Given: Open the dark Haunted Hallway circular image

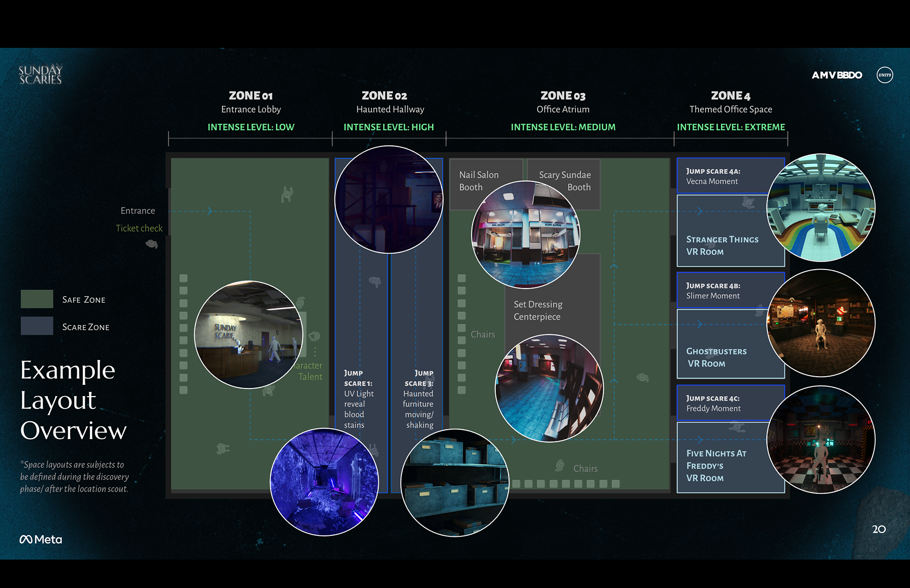Looking at the screenshot, I should pos(389,199).
